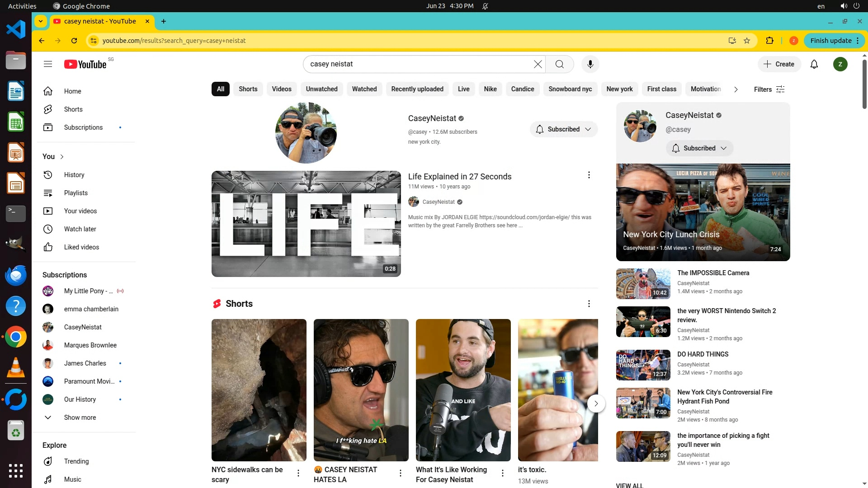This screenshot has height=488, width=868.
Task: Click the voice search microphone icon
Action: pyautogui.click(x=590, y=64)
